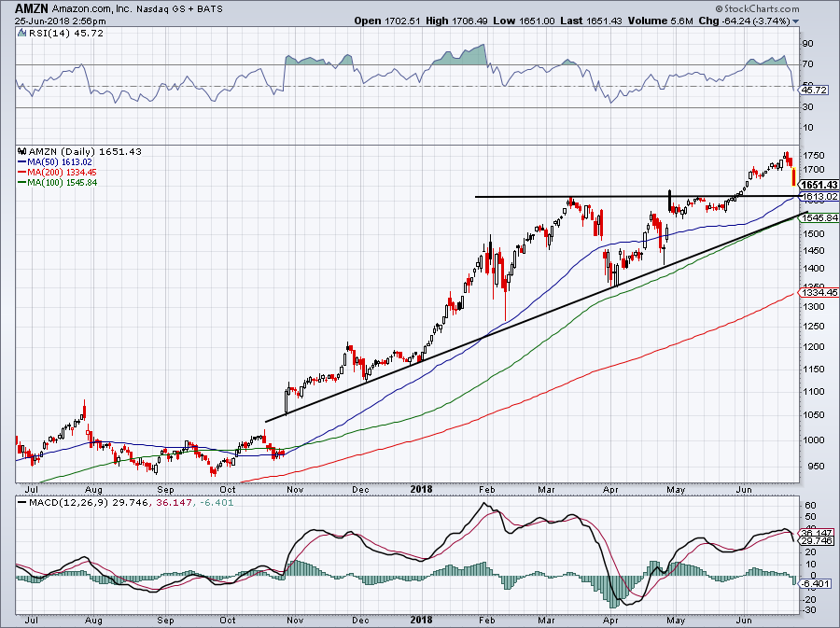Click the 36.147 tag on MACD right axis
This screenshot has width=840, height=628.
[x=817, y=533]
